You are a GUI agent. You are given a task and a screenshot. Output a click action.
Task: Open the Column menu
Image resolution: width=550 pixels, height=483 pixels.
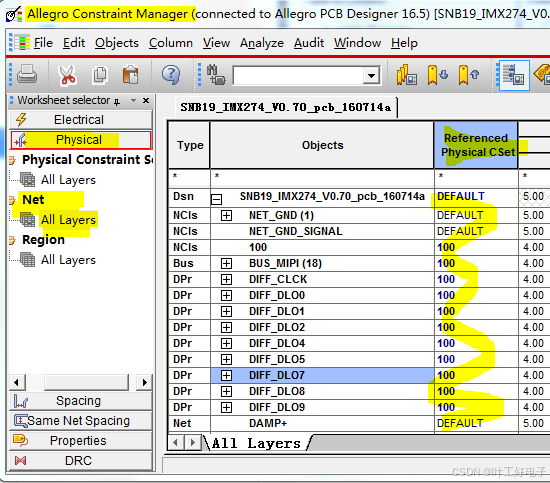pos(170,43)
